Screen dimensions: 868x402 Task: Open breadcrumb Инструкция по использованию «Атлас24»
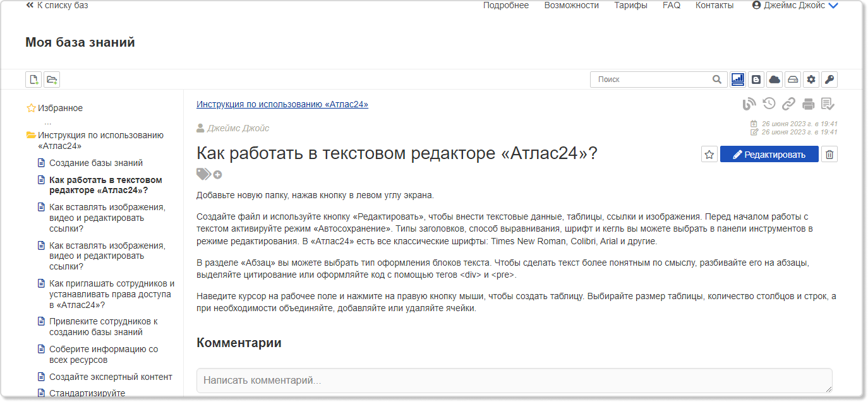(282, 104)
